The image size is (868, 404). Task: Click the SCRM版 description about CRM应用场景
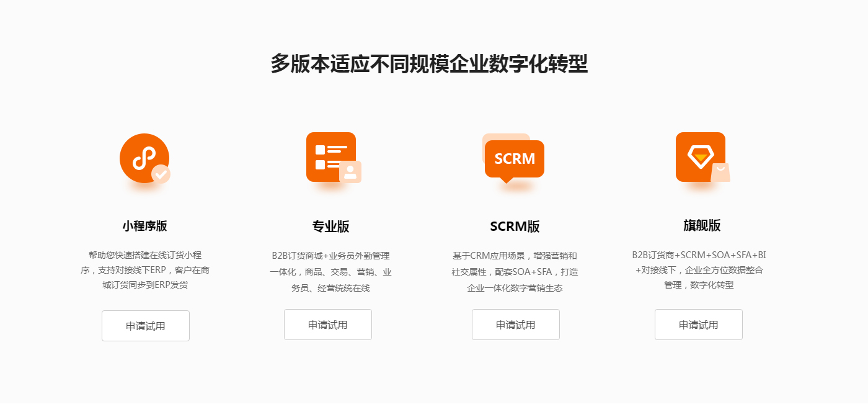click(515, 272)
